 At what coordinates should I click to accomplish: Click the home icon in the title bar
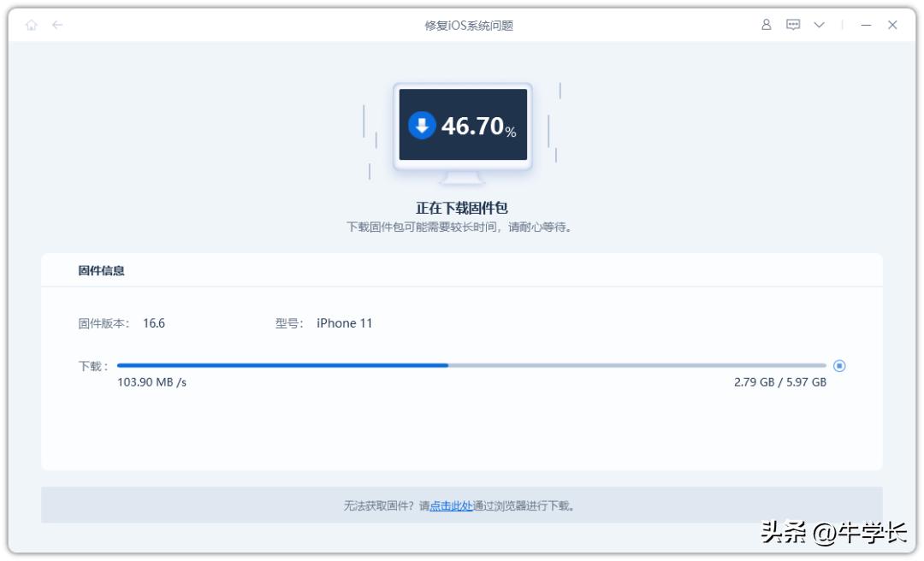[32, 26]
